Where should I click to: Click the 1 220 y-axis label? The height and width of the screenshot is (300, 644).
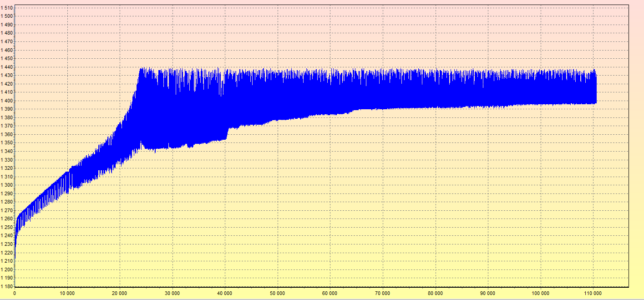7,253
